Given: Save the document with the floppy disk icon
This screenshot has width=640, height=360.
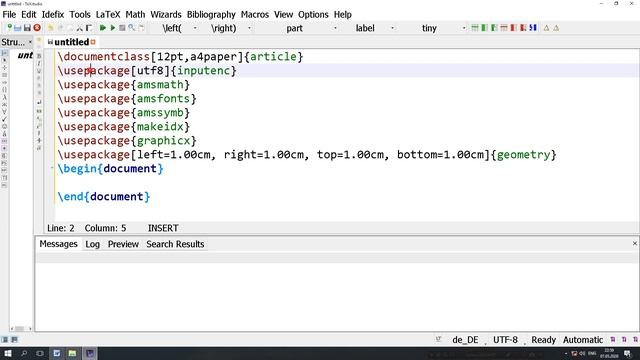Looking at the screenshot, I should pyautogui.click(x=27, y=28).
